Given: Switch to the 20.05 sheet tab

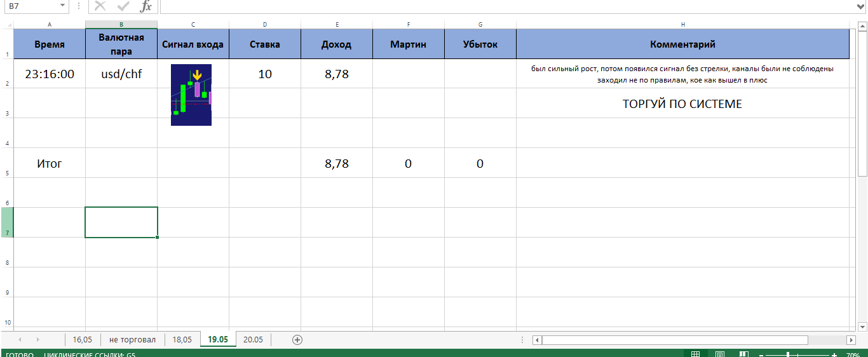Looking at the screenshot, I should click(x=253, y=339).
